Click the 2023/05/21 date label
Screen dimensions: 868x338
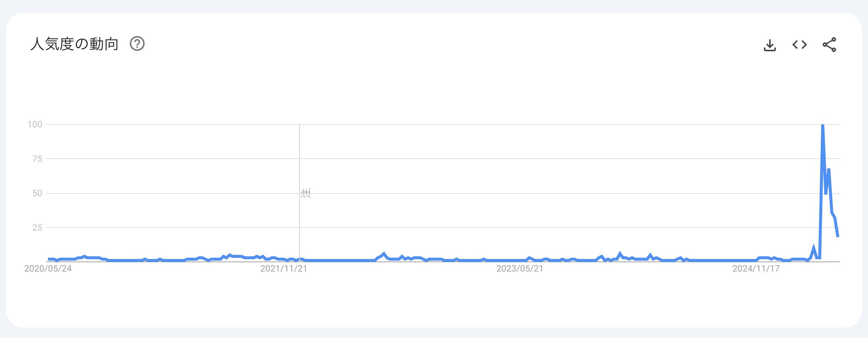click(x=520, y=269)
